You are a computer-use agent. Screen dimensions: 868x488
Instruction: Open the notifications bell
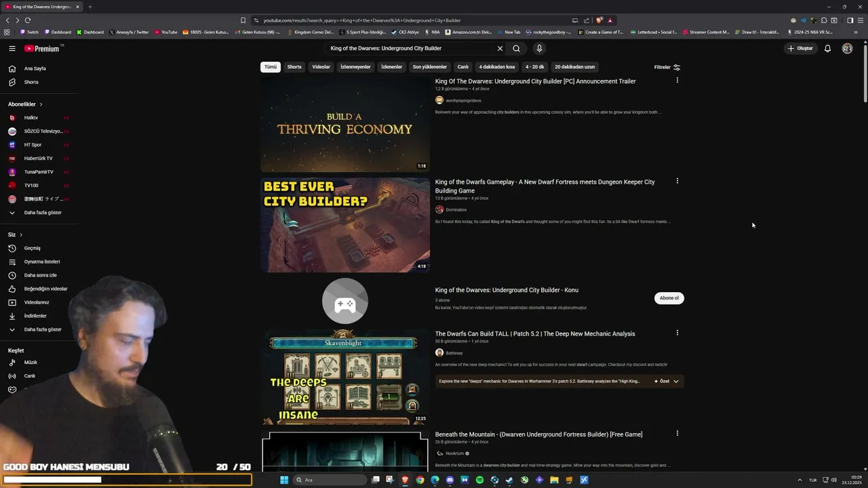coord(827,49)
